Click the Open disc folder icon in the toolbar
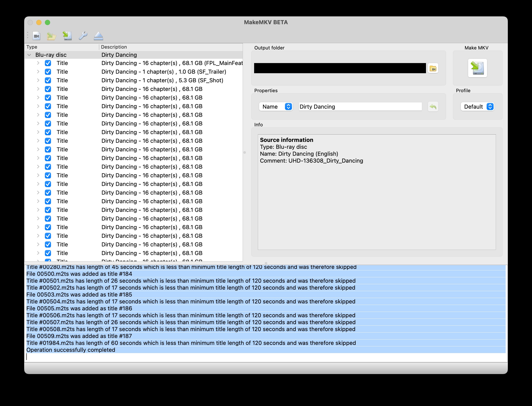The width and height of the screenshot is (532, 406). [51, 36]
